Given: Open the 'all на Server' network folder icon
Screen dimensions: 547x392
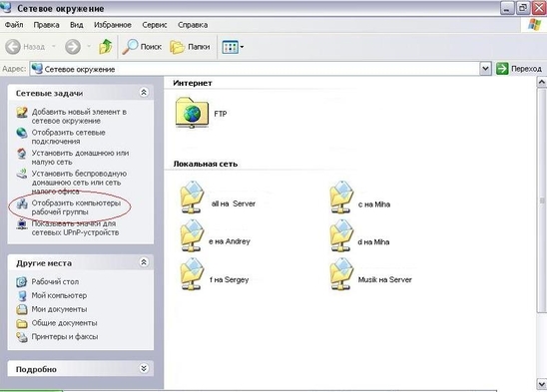Looking at the screenshot, I should coord(192,197).
